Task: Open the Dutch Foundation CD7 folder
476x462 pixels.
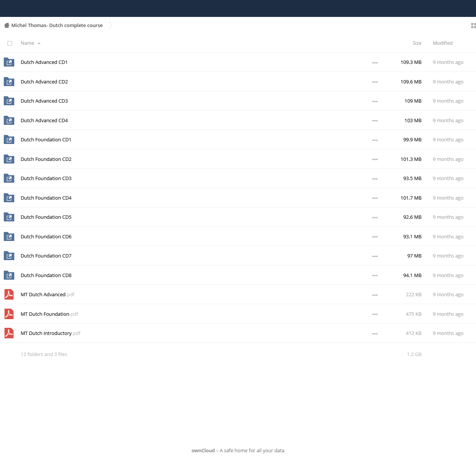Action: click(46, 256)
